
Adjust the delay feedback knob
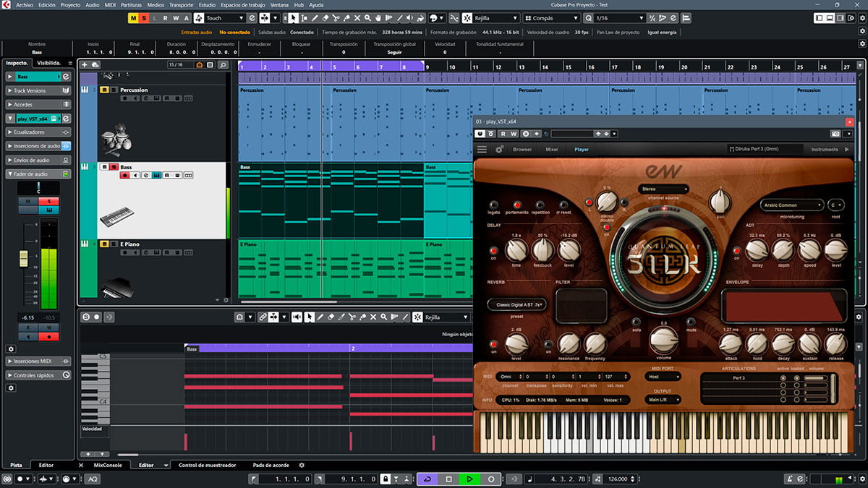click(x=542, y=250)
